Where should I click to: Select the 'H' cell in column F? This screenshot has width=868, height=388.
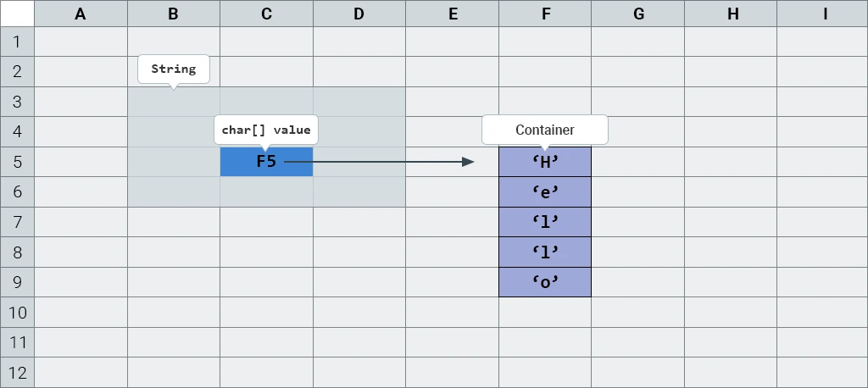tap(545, 161)
